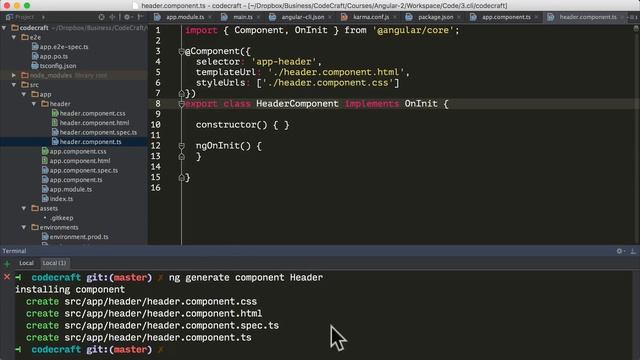The height and width of the screenshot is (360, 640).
Task: Click the scroll-from-source target icon in Project toolbar
Action: 102,17
